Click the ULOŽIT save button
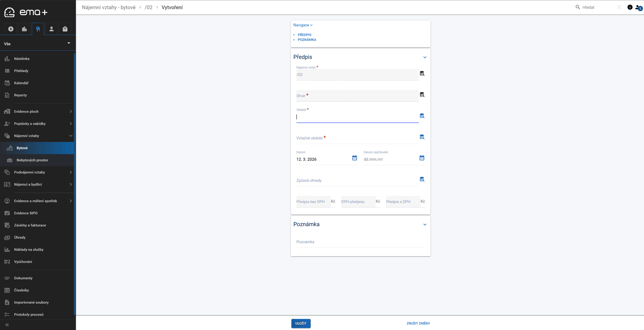 tap(301, 323)
